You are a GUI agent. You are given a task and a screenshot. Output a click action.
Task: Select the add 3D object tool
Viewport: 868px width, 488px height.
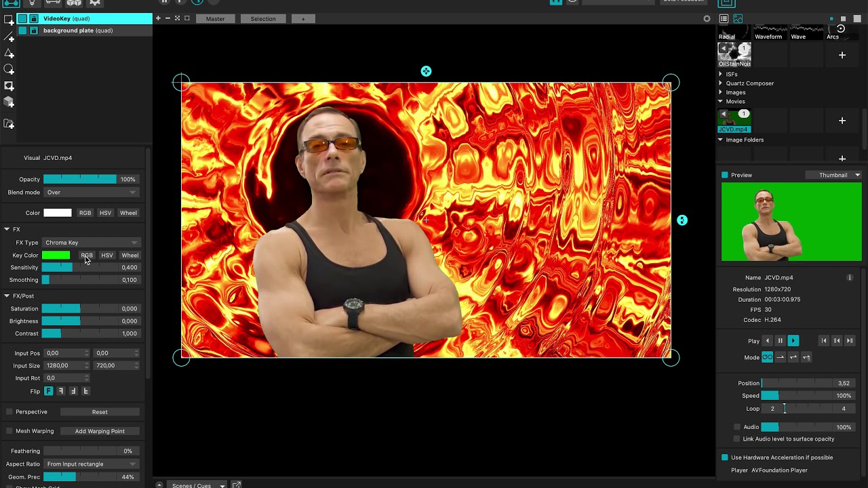[9, 102]
